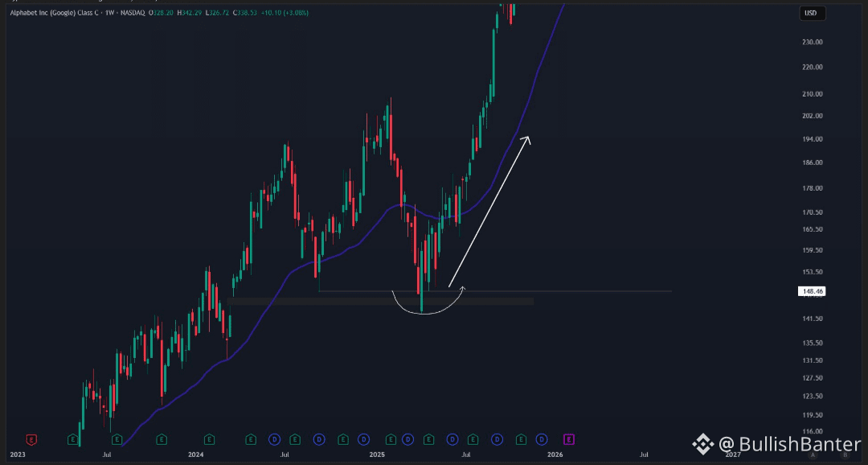
Task: Click the Jul label between 2026 and 2027
Action: pyautogui.click(x=644, y=455)
